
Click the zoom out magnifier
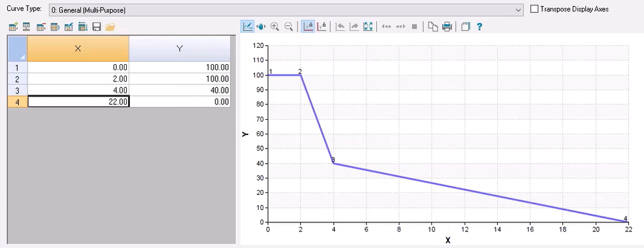pos(288,27)
